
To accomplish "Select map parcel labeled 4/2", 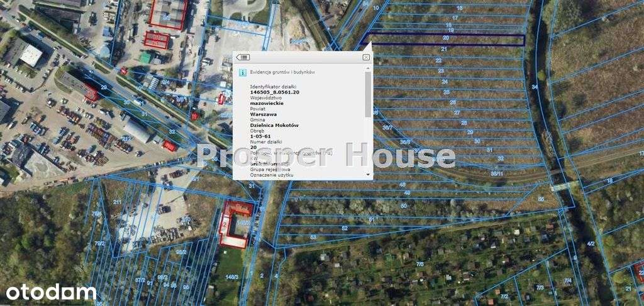I will [x=591, y=244].
